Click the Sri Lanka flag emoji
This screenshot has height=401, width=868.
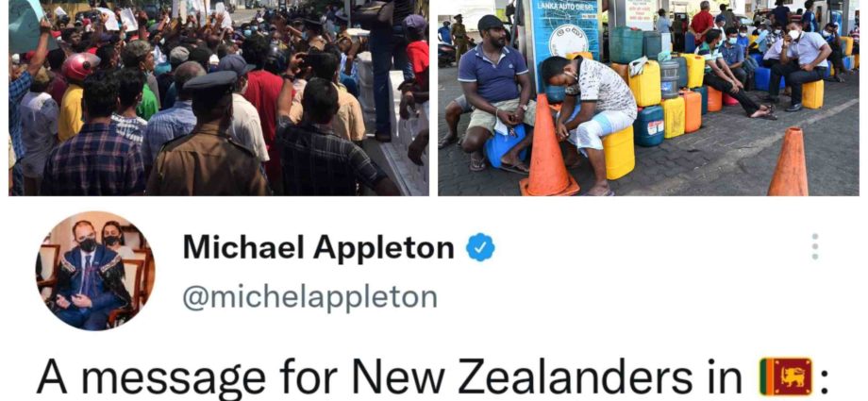coord(786,376)
